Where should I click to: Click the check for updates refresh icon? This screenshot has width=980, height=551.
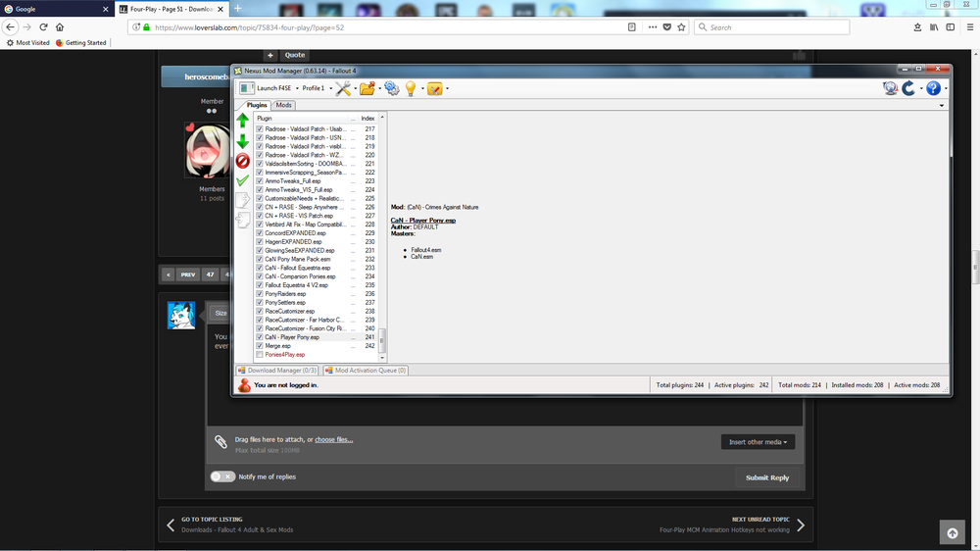(908, 88)
